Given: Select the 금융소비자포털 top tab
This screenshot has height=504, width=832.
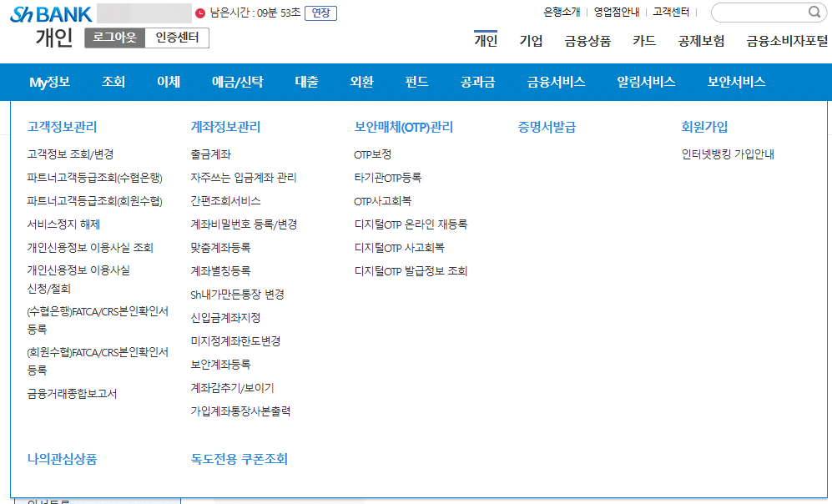Looking at the screenshot, I should pyautogui.click(x=787, y=41).
